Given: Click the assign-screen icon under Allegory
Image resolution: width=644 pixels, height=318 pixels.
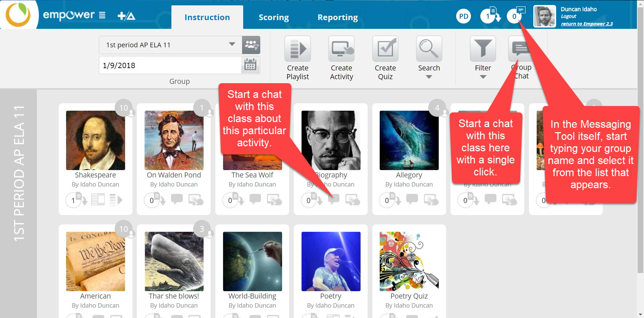Looking at the screenshot, I should [431, 200].
